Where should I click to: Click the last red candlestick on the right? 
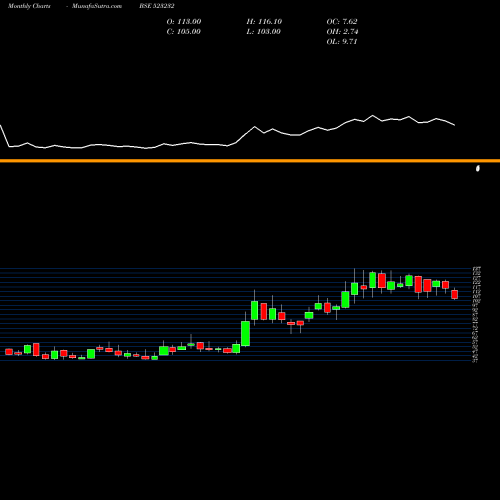tap(455, 294)
